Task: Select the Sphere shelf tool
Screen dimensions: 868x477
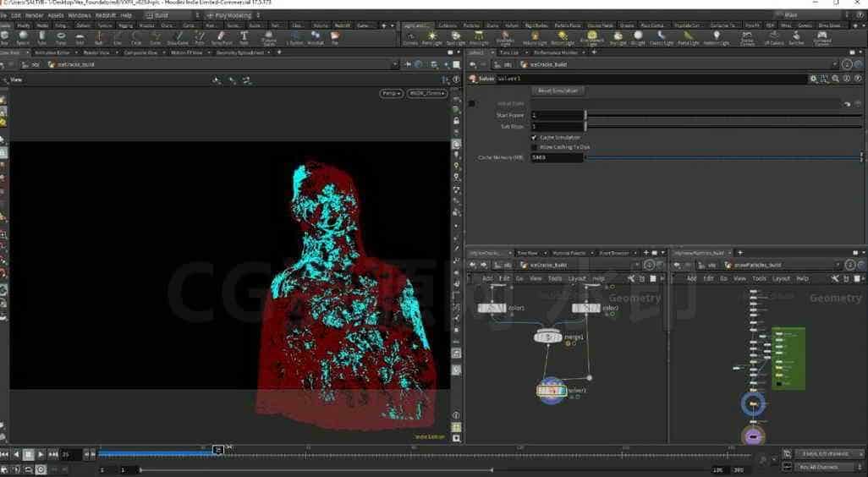Action: [x=23, y=37]
